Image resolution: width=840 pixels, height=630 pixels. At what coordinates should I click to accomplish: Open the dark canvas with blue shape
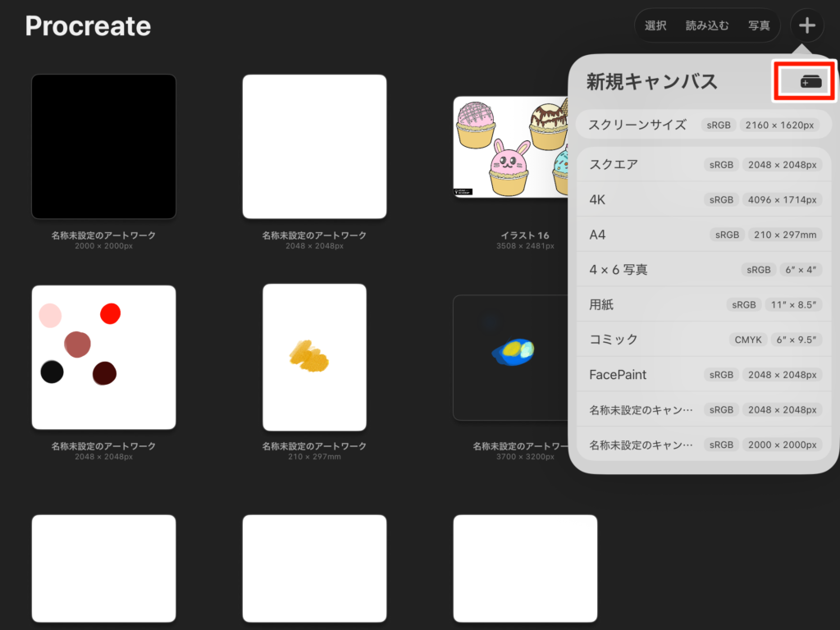510,357
